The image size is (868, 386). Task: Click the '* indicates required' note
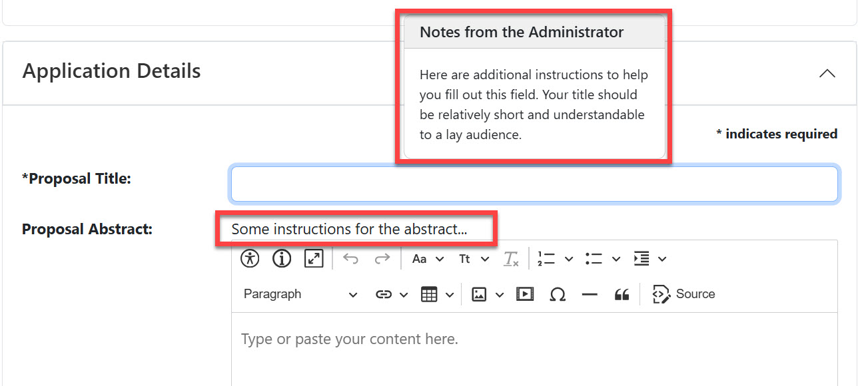click(x=777, y=134)
